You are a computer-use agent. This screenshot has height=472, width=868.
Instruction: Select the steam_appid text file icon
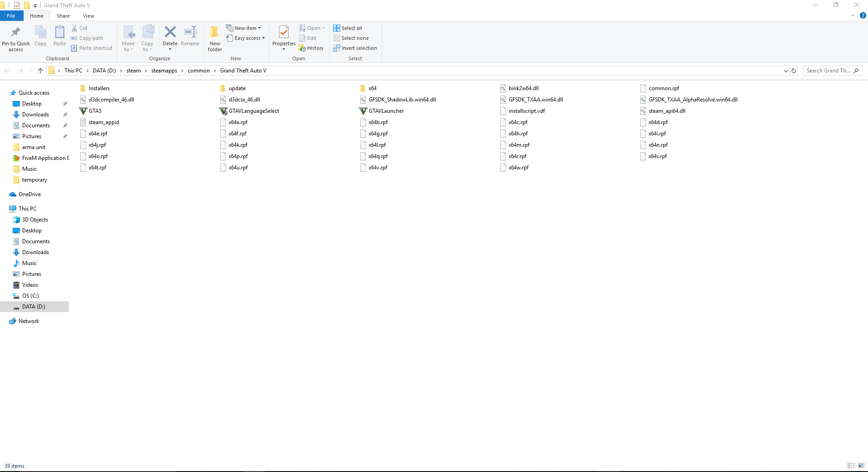tap(83, 122)
